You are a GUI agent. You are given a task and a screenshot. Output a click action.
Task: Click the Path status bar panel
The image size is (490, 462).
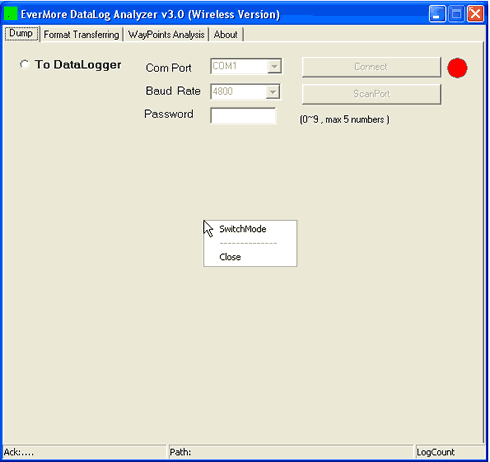click(290, 452)
